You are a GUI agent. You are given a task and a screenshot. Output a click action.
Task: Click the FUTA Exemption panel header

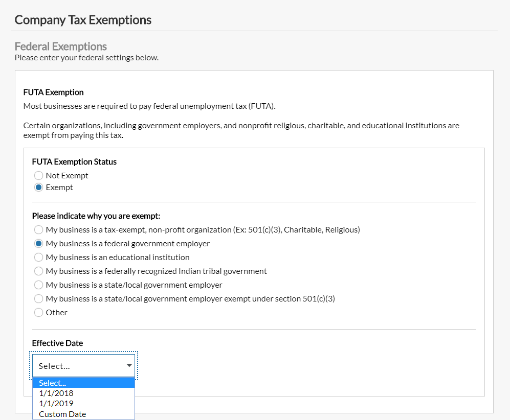[53, 92]
